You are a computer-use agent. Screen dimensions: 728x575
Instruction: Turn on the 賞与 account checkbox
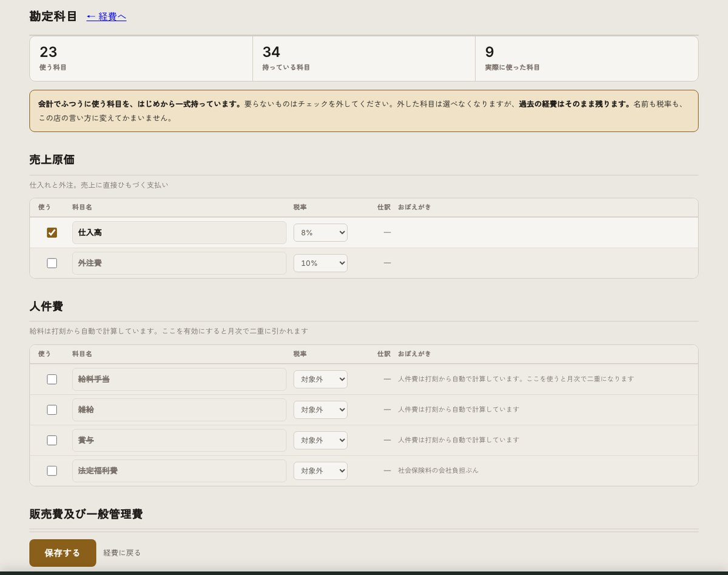pyautogui.click(x=52, y=440)
